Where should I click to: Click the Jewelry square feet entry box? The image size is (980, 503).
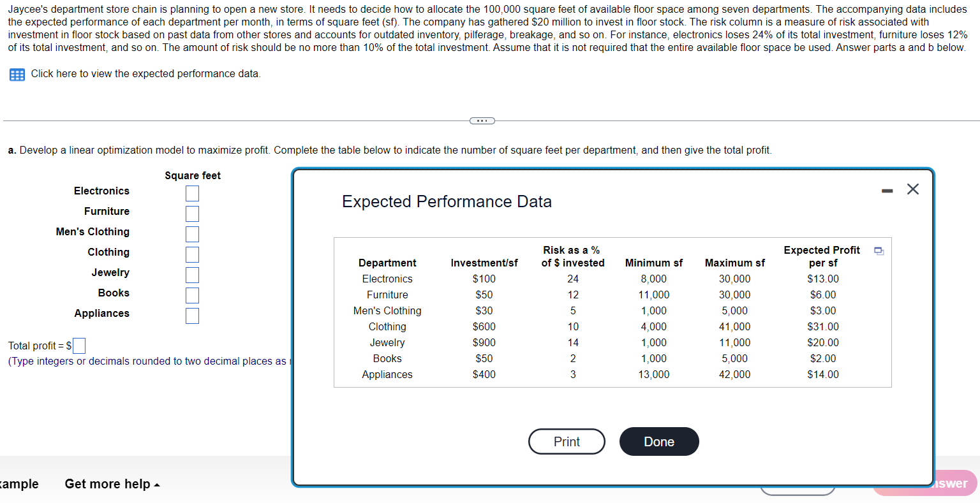(192, 274)
